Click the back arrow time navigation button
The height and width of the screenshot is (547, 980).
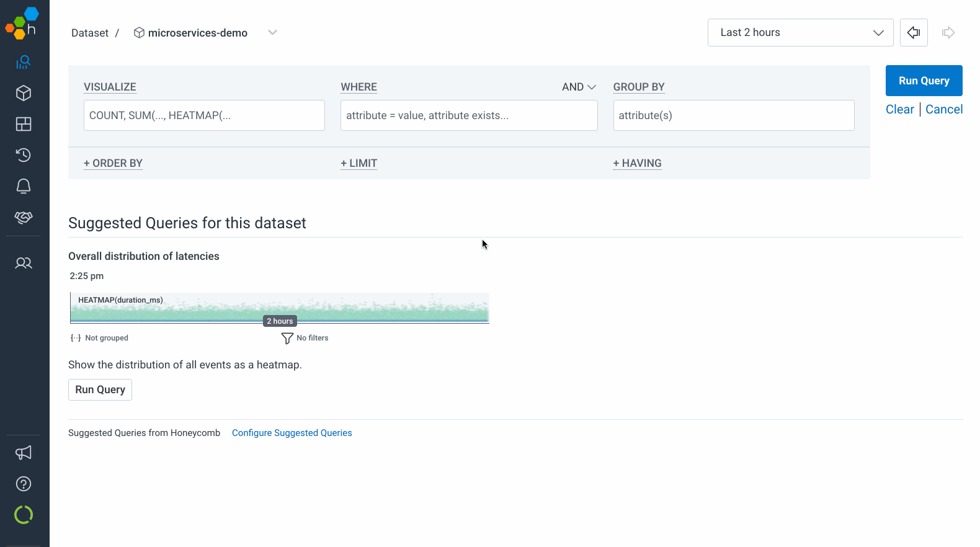(914, 32)
